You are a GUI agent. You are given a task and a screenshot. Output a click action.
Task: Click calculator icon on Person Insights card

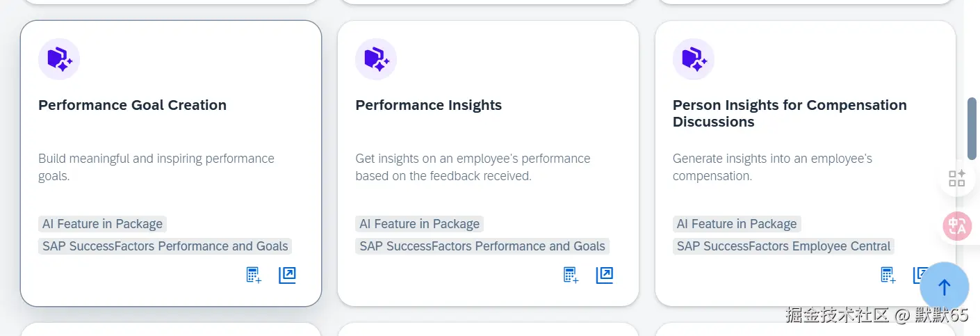pos(888,275)
